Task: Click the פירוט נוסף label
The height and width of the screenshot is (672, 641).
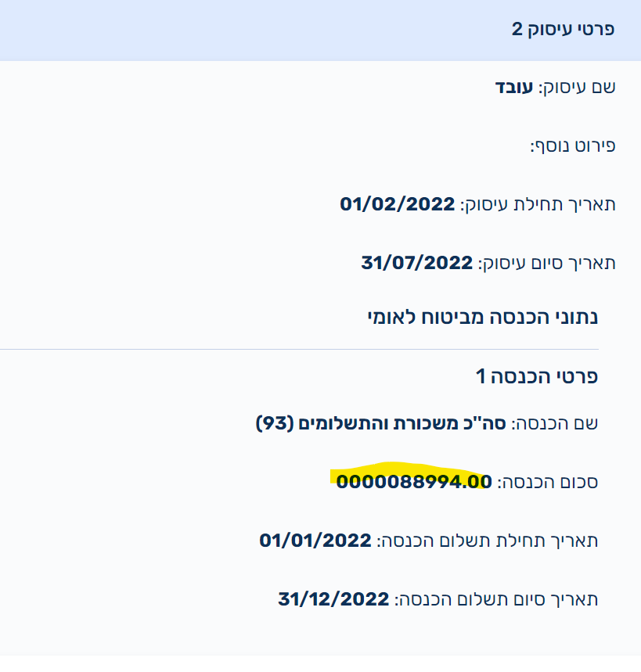Action: 574,146
